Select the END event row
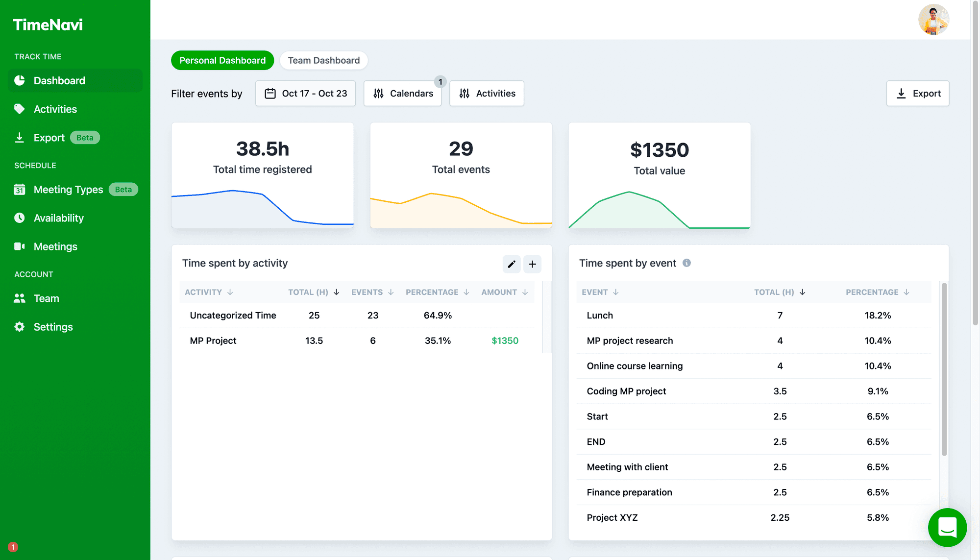Viewport: 980px width, 560px height. point(754,441)
